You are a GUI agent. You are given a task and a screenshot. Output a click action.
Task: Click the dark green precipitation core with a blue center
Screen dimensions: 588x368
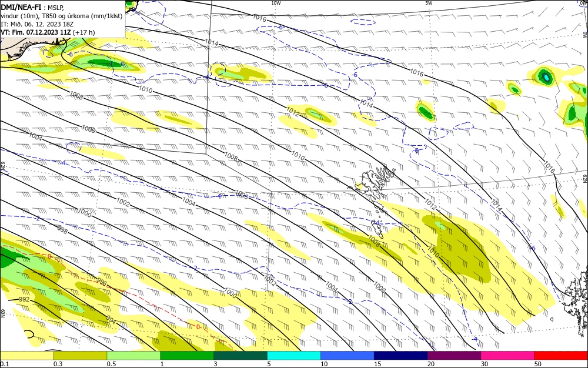pyautogui.click(x=545, y=76)
